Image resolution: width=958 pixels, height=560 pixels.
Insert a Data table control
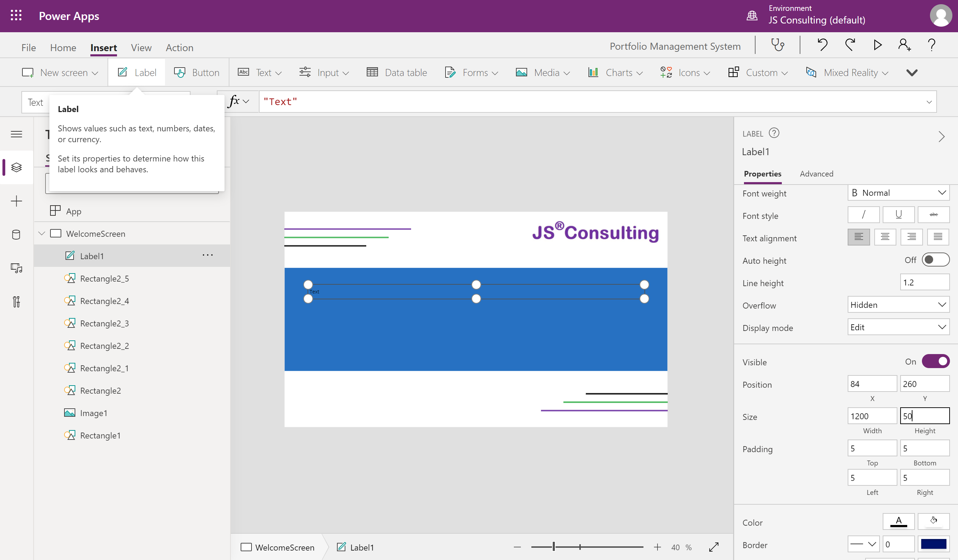(397, 72)
